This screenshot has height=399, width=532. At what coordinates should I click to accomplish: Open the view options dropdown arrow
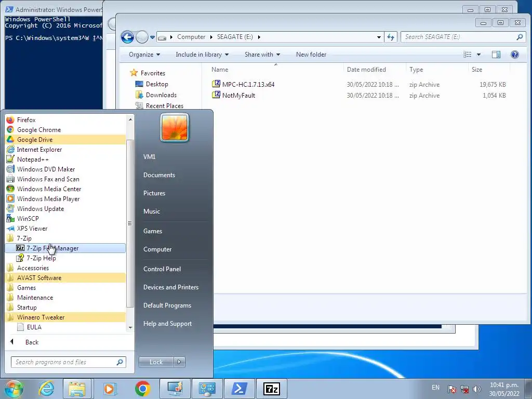pos(478,54)
